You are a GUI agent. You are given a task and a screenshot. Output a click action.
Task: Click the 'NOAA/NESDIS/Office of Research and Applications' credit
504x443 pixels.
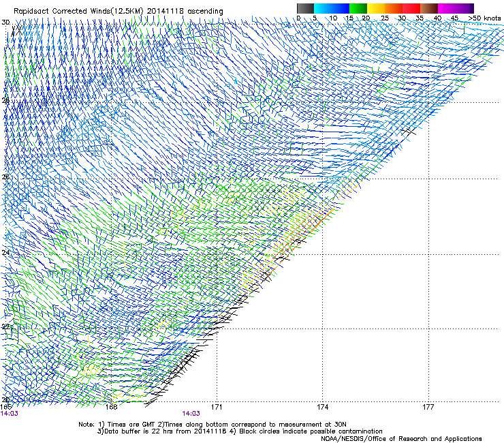(x=401, y=439)
